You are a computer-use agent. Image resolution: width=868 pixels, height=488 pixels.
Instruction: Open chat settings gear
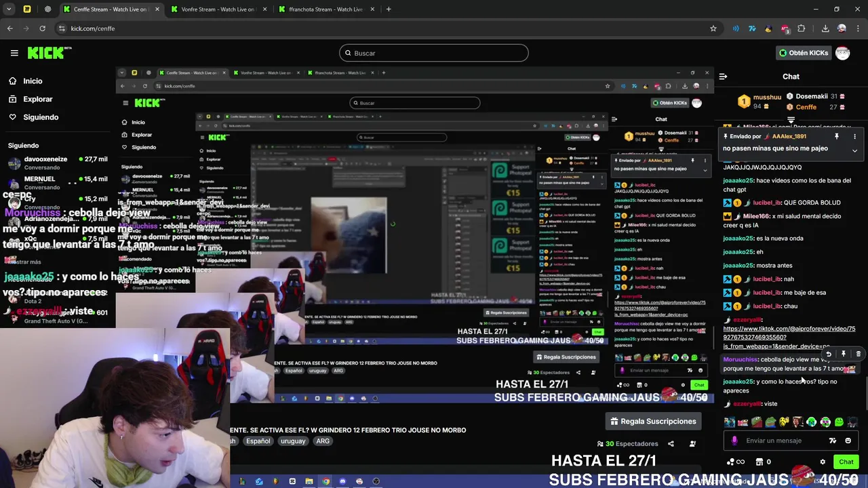pos(823,462)
